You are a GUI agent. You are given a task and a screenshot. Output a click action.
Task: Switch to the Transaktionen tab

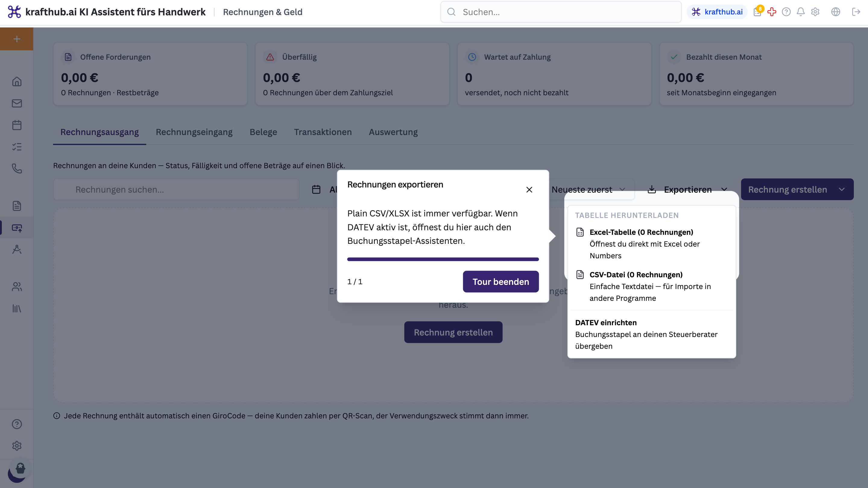[323, 132]
